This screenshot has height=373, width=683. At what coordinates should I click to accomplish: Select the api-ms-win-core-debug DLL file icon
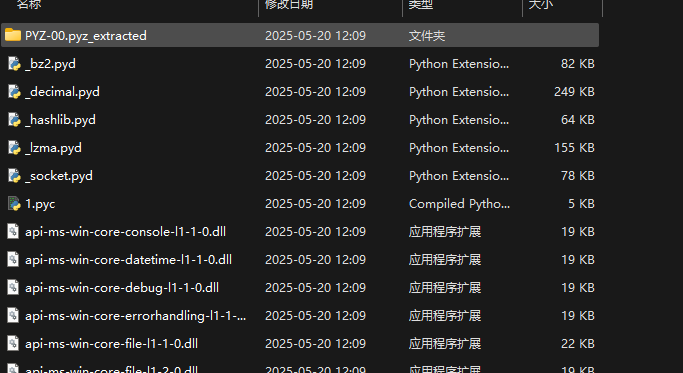13,288
